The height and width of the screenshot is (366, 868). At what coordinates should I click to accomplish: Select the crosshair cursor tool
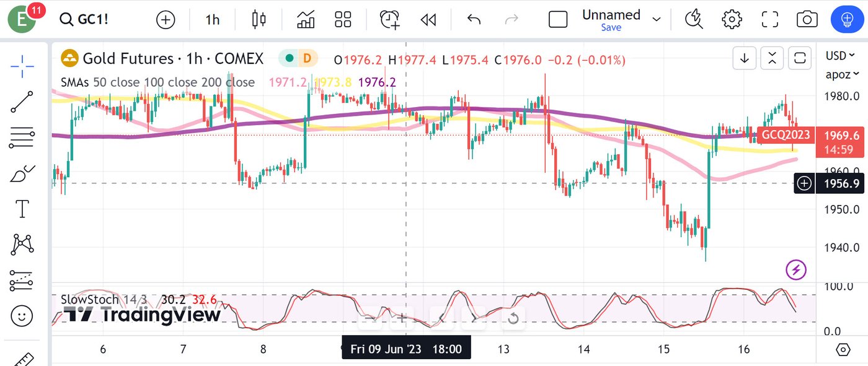tap(22, 66)
